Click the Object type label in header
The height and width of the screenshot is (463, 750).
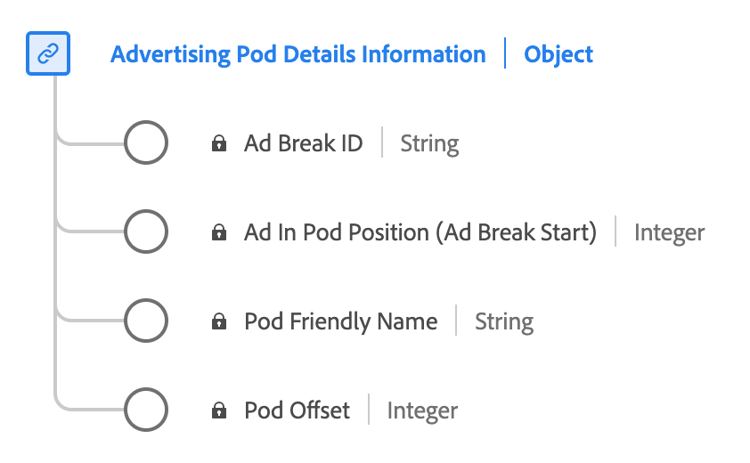click(558, 54)
